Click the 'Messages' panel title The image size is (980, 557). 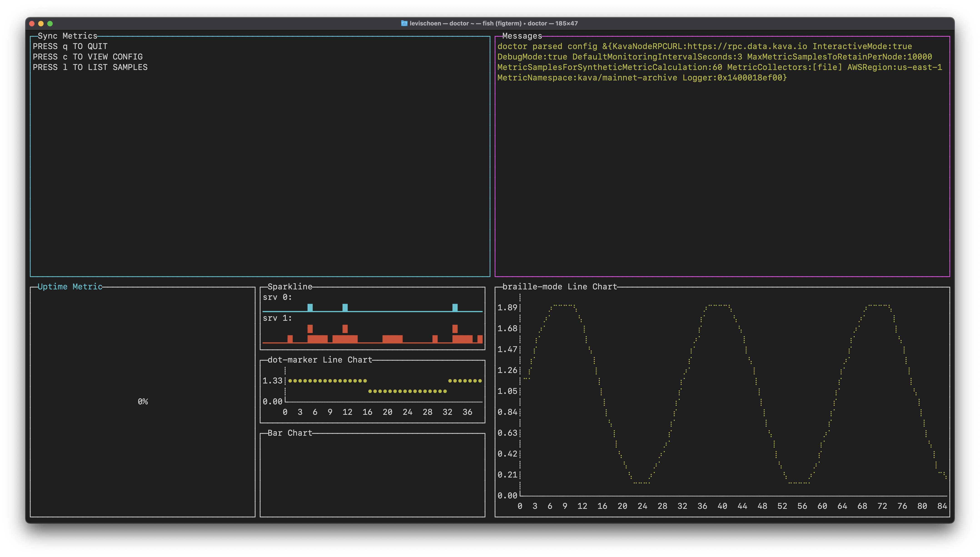tap(522, 36)
